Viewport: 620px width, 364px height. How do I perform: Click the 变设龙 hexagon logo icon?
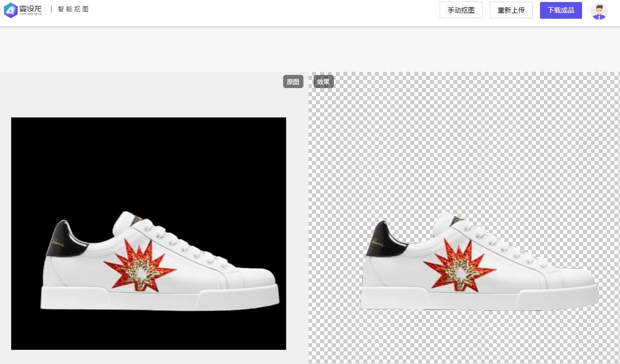(11, 10)
